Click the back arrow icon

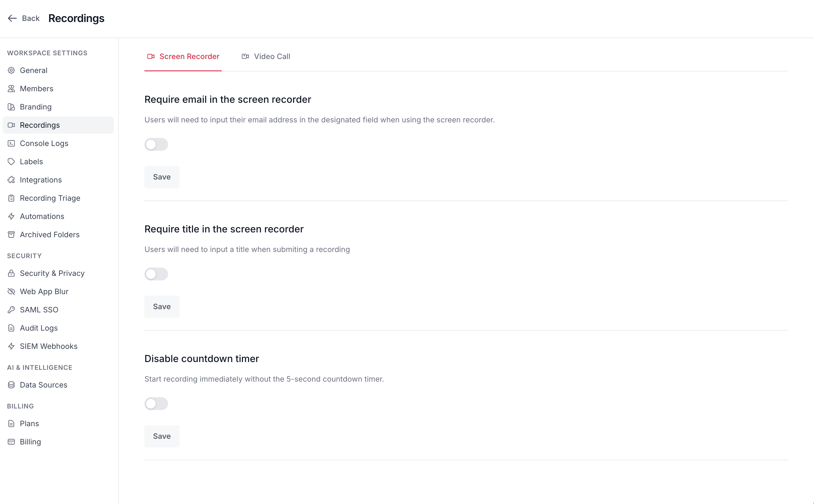pos(12,18)
